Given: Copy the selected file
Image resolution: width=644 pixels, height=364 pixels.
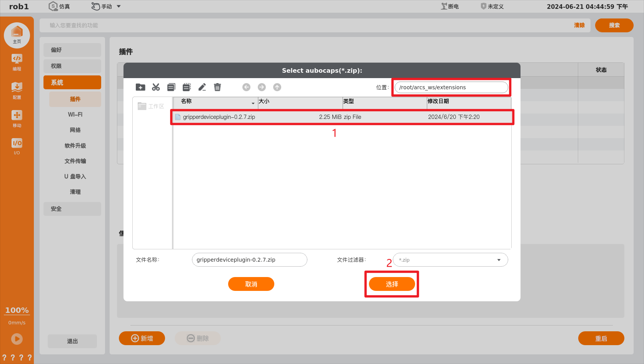Looking at the screenshot, I should [171, 87].
